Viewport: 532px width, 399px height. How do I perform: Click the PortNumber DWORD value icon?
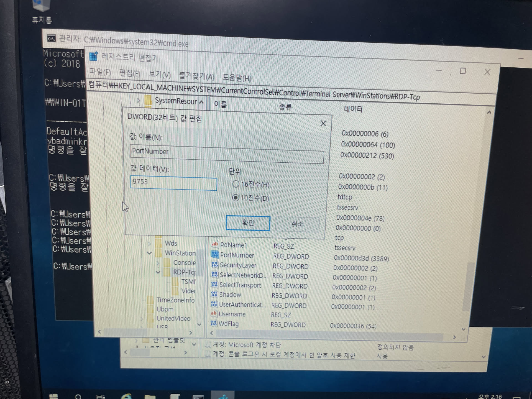pyautogui.click(x=215, y=255)
